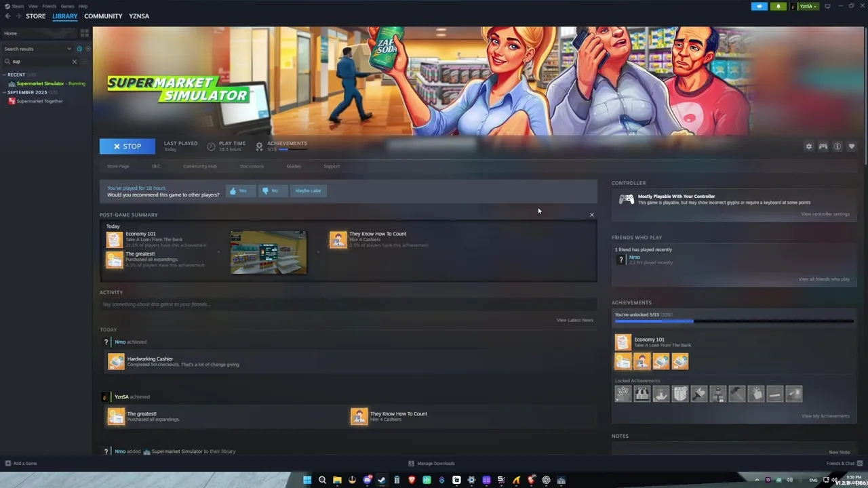Open the Games menu
This screenshot has width=868, height=488.
point(67,6)
